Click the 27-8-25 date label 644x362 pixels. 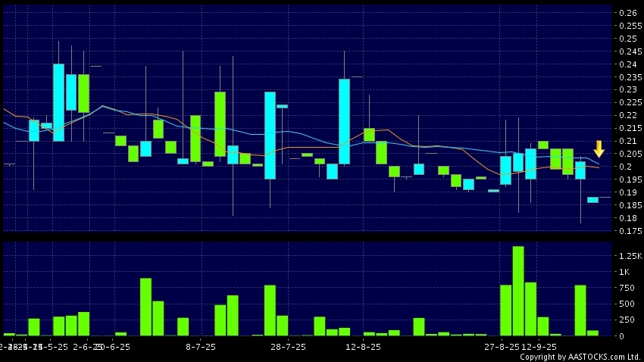502,347
